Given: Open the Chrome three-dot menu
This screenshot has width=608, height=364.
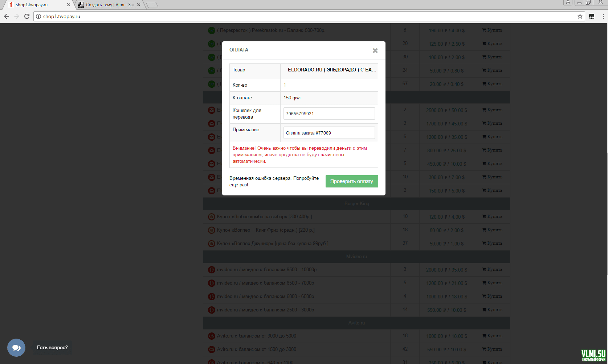Looking at the screenshot, I should (603, 16).
